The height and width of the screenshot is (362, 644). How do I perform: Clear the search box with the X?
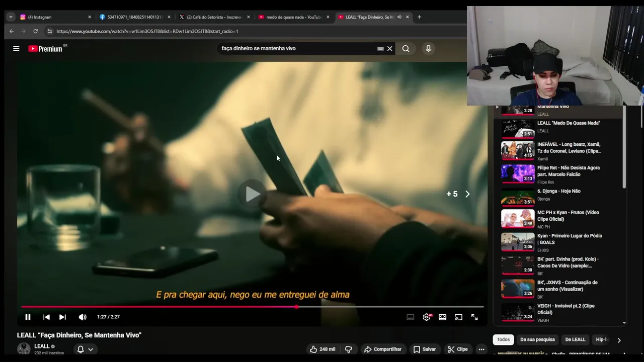tap(389, 49)
